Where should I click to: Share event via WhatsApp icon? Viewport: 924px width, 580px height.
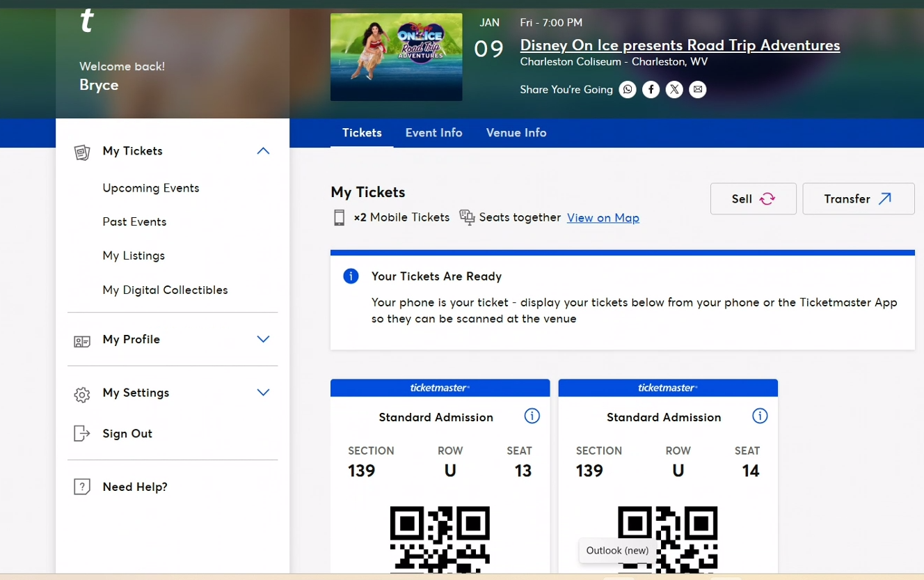coord(628,89)
